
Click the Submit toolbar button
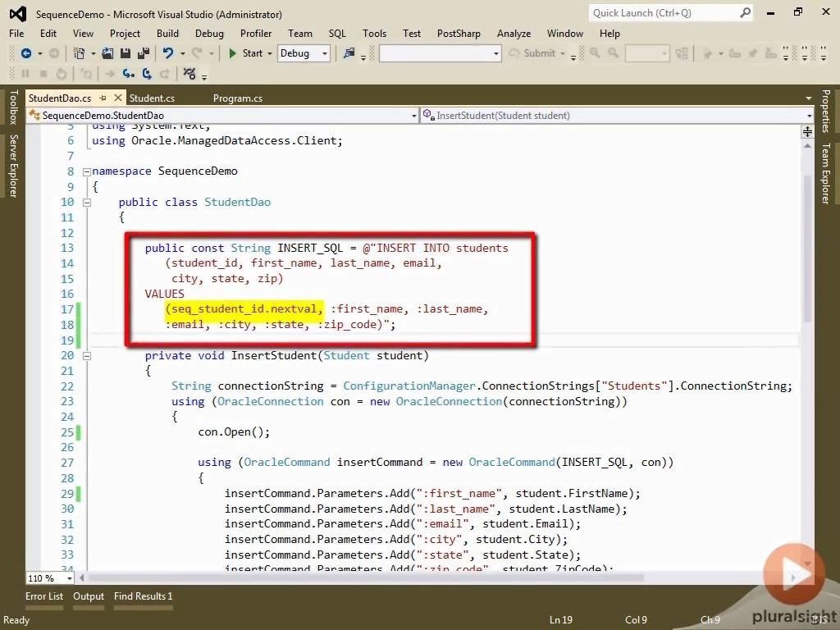537,53
